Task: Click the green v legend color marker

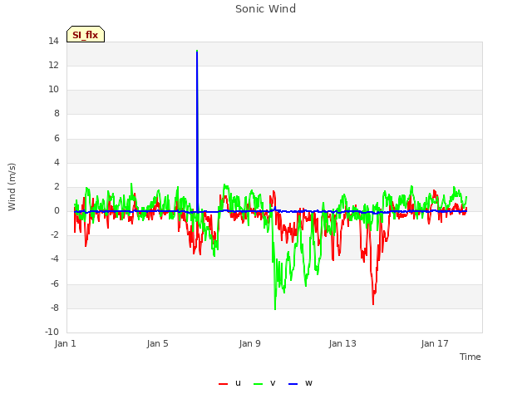Action: point(259,384)
